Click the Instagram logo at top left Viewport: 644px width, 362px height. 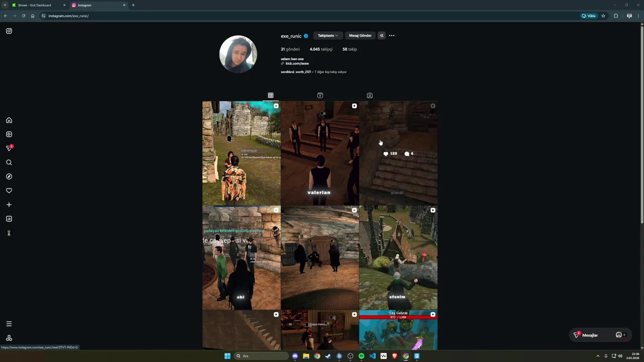point(9,31)
